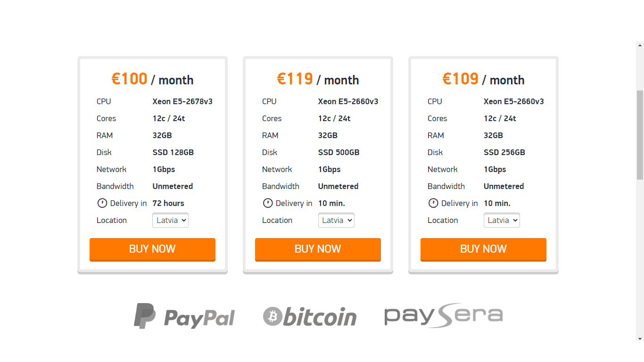The height and width of the screenshot is (362, 644).
Task: Click the PayPal payment logo
Action: tap(184, 316)
